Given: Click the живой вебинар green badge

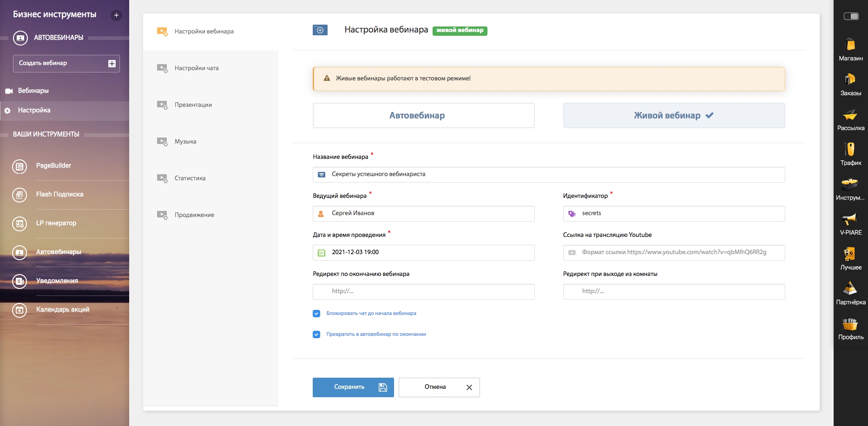Looking at the screenshot, I should pos(460,31).
